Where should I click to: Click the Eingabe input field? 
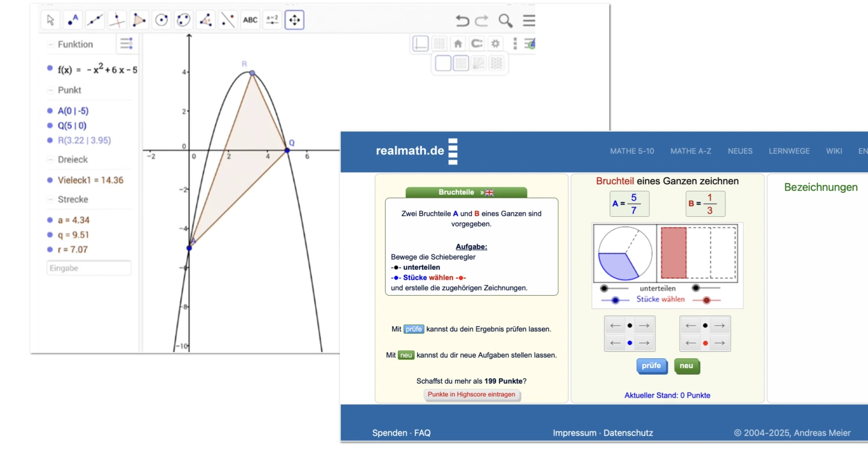[89, 268]
